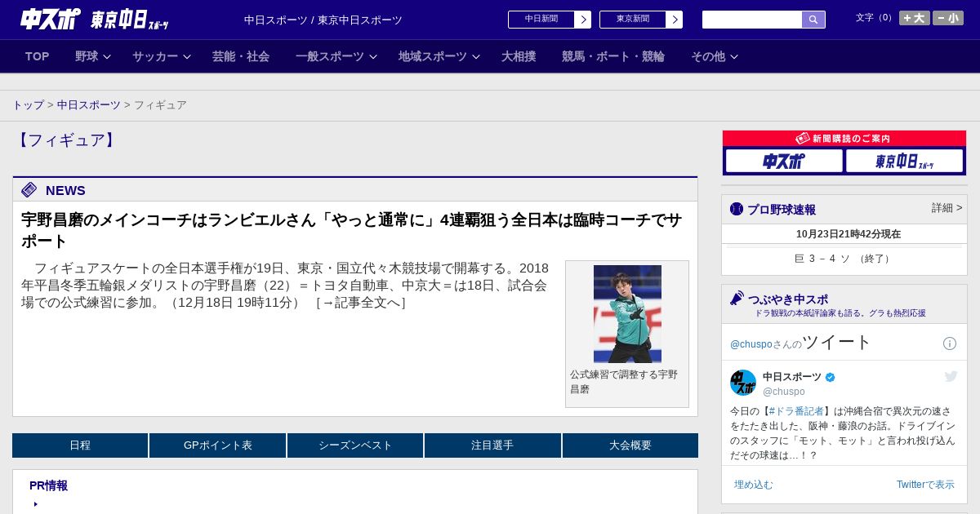Screen dimensions: 980x514
Task: Expand the サッカー dropdown menu
Action: click(x=162, y=56)
